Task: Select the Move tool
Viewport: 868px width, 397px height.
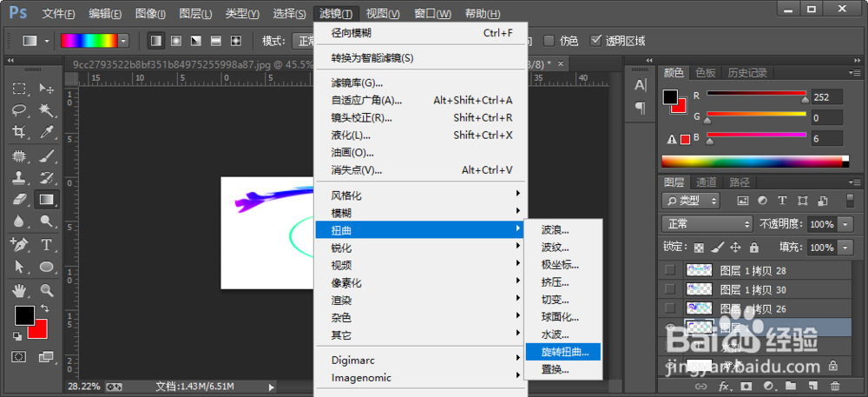Action: coord(47,89)
